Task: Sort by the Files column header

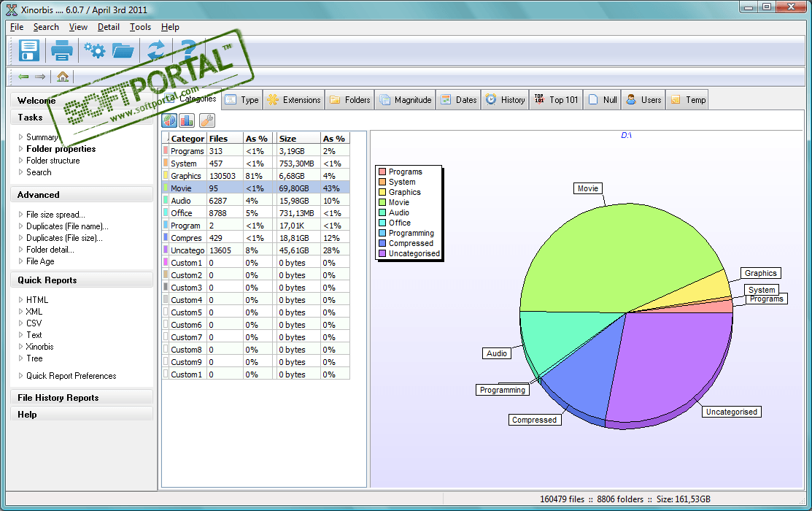Action: (225, 139)
